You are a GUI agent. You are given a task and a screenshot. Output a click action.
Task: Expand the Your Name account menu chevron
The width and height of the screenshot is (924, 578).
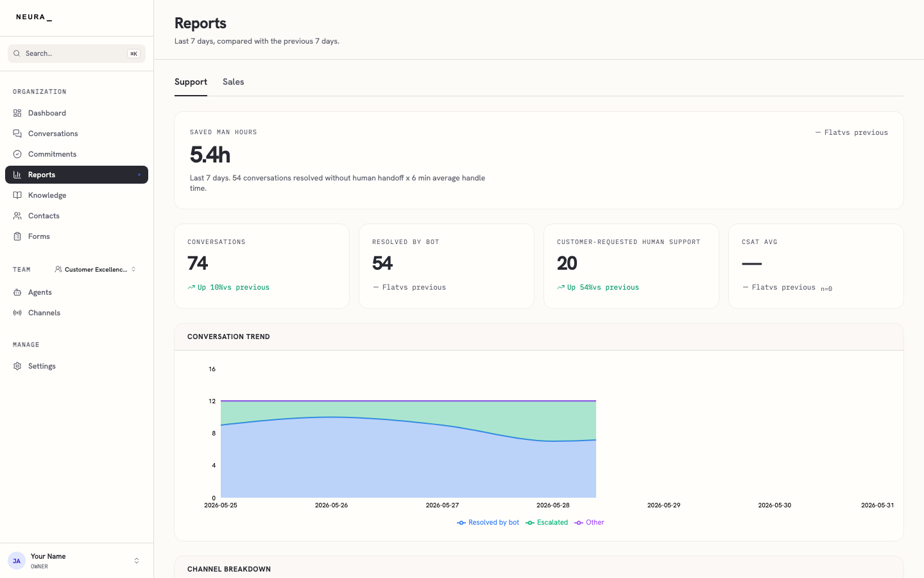[136, 561]
